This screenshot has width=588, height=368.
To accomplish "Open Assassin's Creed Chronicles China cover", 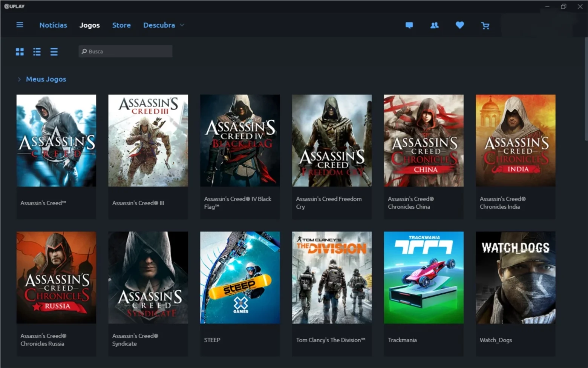I will tap(424, 140).
